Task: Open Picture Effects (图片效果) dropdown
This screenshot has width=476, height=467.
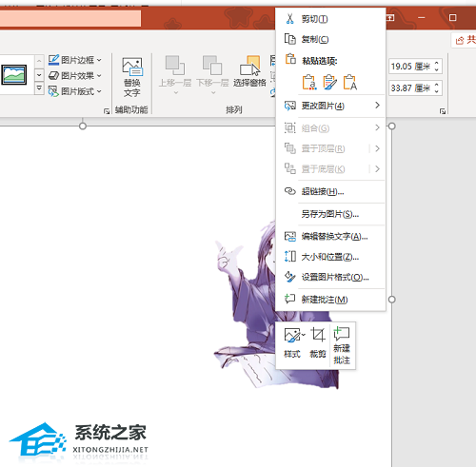Action: tap(75, 76)
